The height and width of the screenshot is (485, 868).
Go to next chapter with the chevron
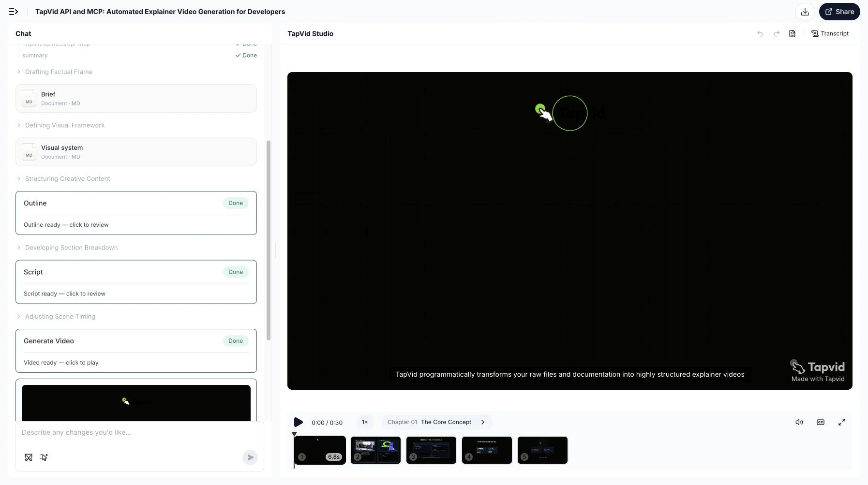[483, 422]
